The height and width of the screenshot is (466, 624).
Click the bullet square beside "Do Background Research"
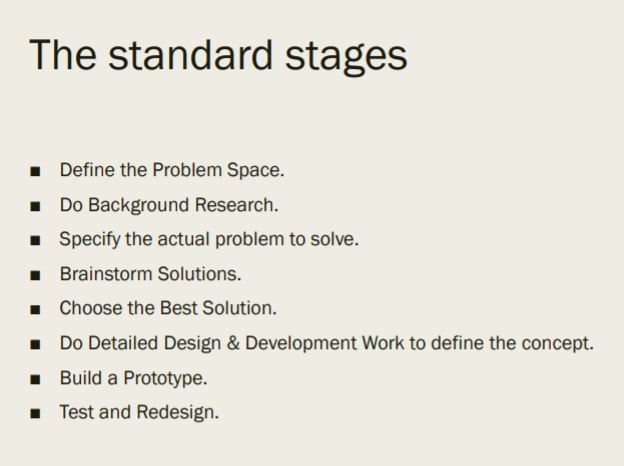36,207
